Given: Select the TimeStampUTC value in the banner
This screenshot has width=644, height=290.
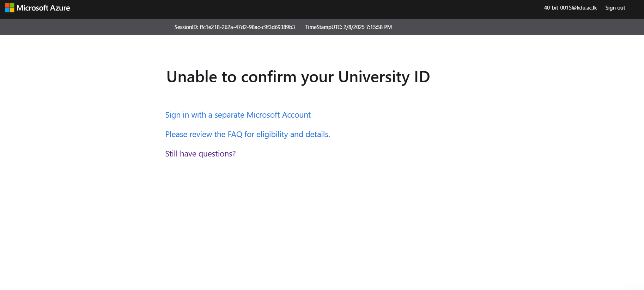Looking at the screenshot, I should pyautogui.click(x=348, y=27).
